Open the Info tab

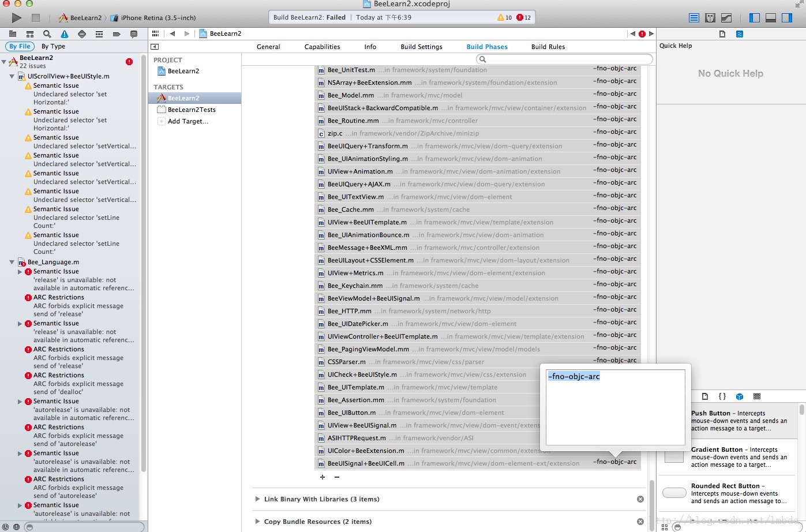(370, 47)
